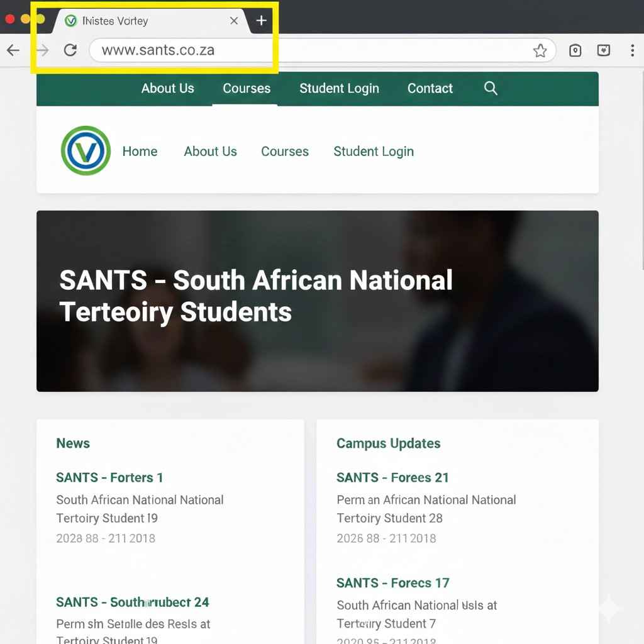
Task: Click Home in the secondary navigation
Action: (140, 152)
